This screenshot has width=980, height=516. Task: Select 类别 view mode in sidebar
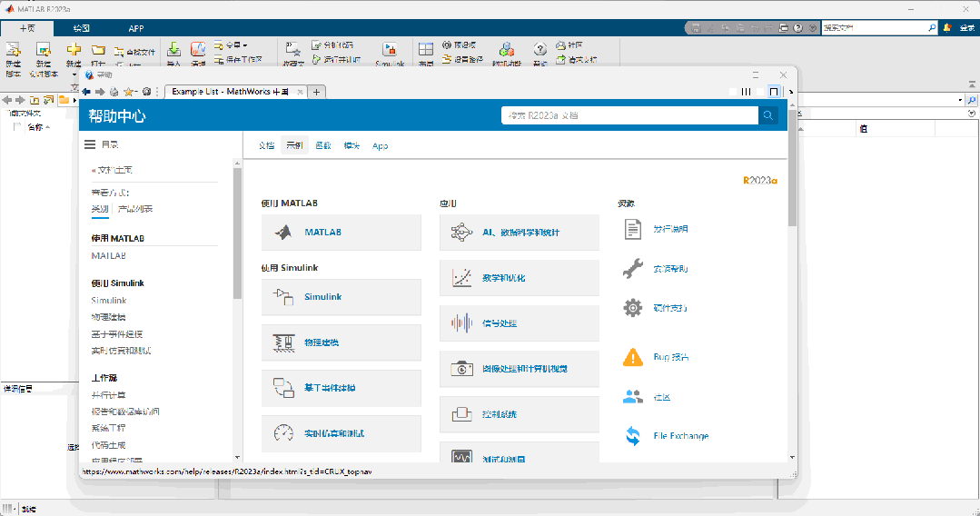pos(100,209)
